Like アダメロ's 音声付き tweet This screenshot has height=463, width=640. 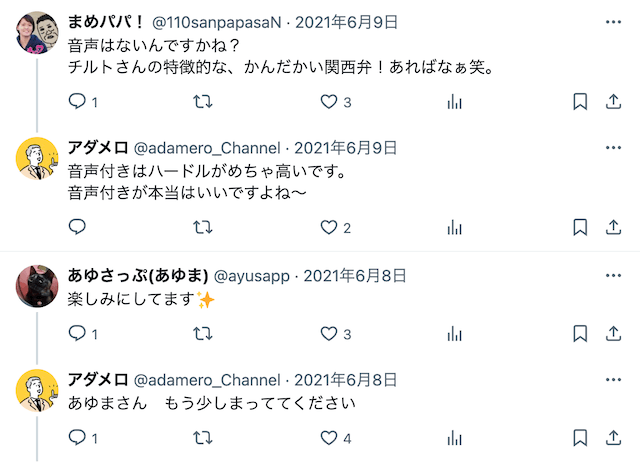329,227
